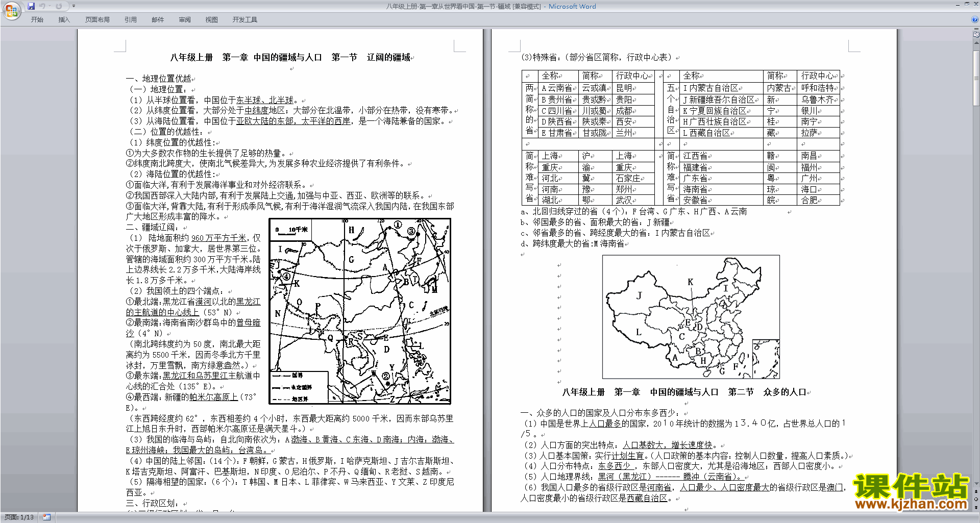Open Customize Quick Access Toolbar dropdown

coord(73,6)
